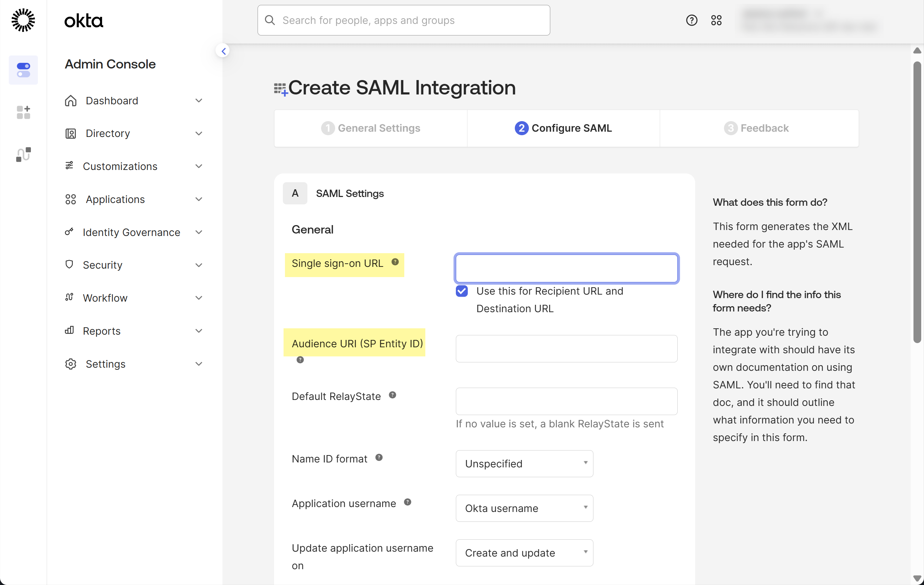Open the apps grid icon in header
This screenshot has height=585, width=924.
(716, 20)
